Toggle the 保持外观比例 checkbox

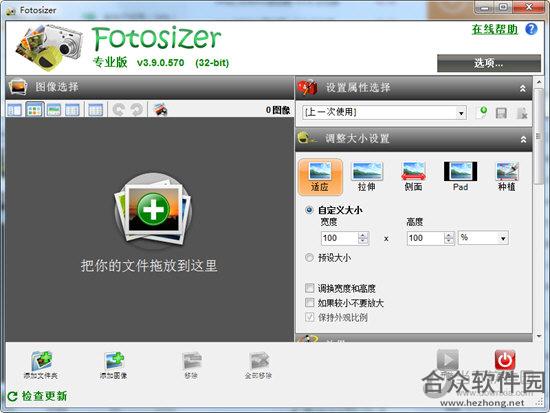(x=309, y=317)
